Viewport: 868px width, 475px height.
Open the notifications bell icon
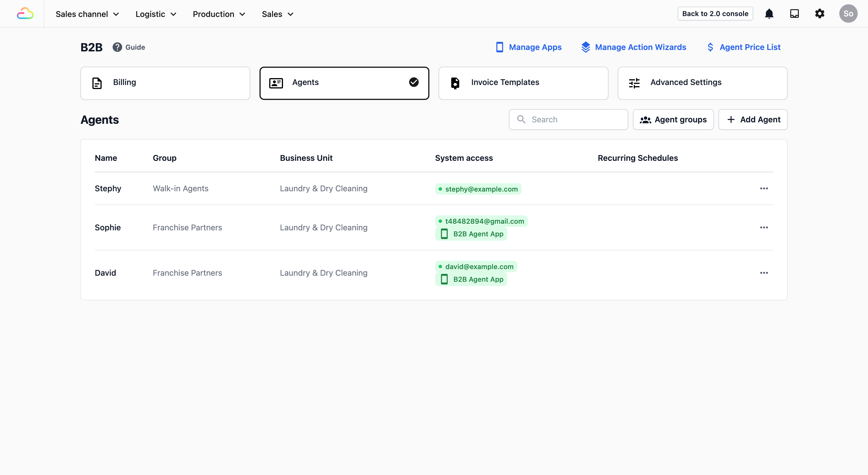tap(769, 13)
